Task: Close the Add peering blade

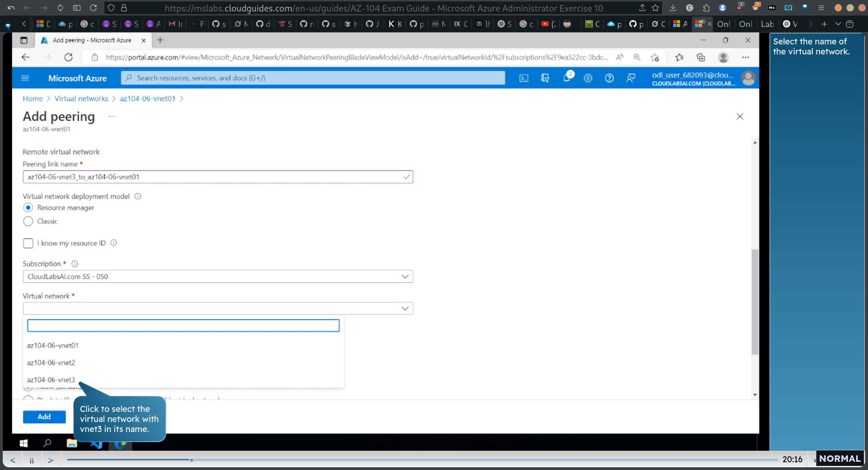Action: (740, 117)
